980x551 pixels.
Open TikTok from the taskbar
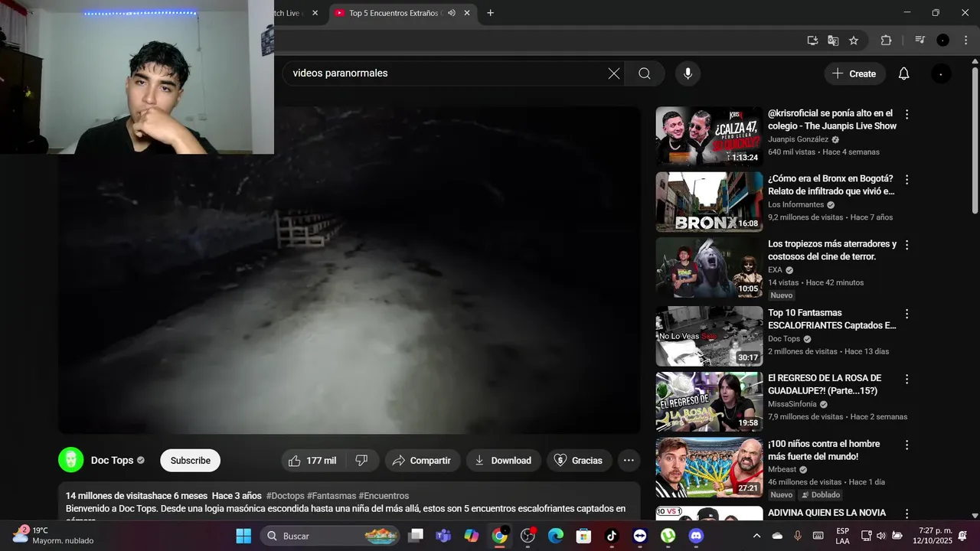[x=611, y=536]
